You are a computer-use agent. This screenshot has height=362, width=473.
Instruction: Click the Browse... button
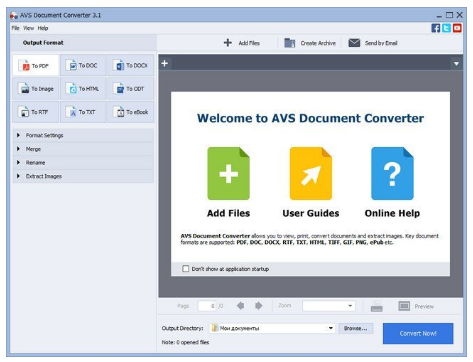point(356,328)
